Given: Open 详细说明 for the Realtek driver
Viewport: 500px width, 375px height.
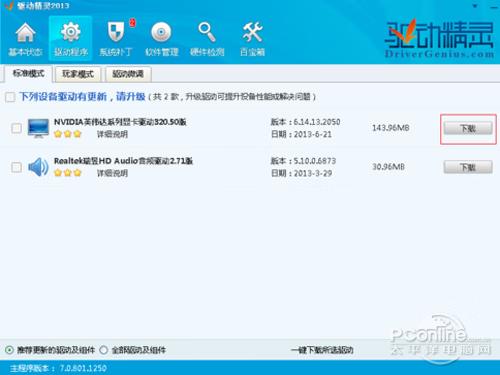Looking at the screenshot, I should (112, 173).
